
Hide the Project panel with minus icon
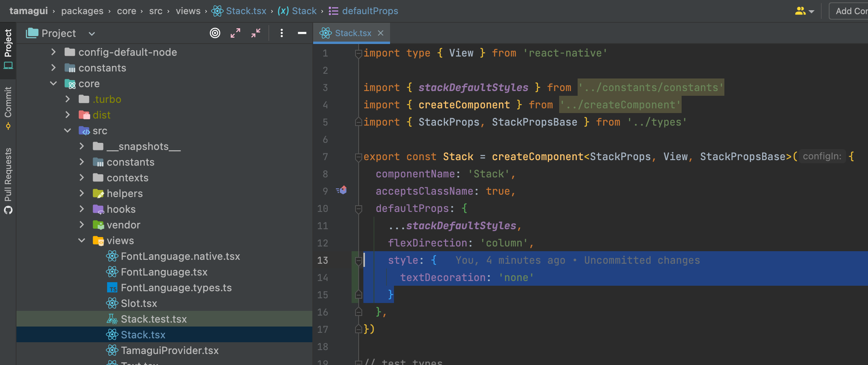click(302, 33)
